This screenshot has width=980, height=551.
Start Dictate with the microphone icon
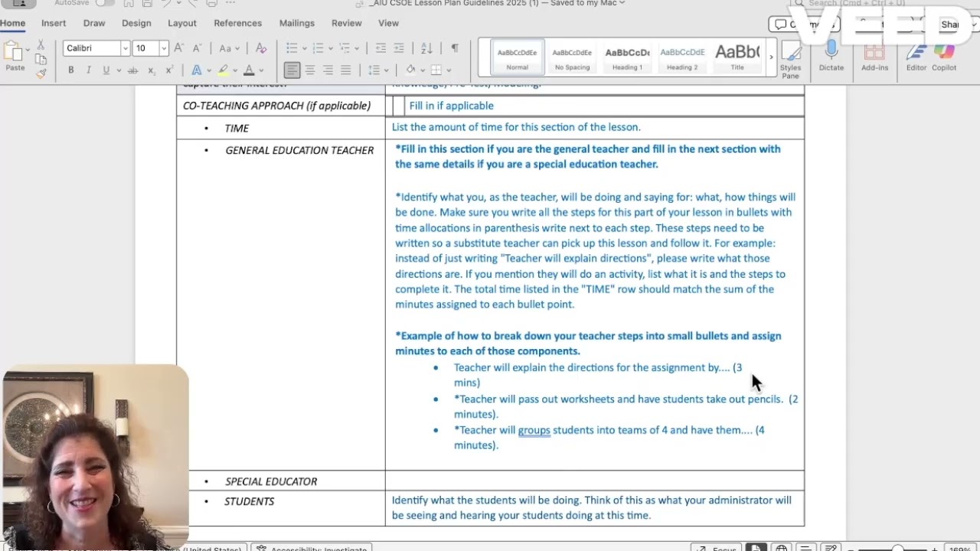(x=831, y=57)
